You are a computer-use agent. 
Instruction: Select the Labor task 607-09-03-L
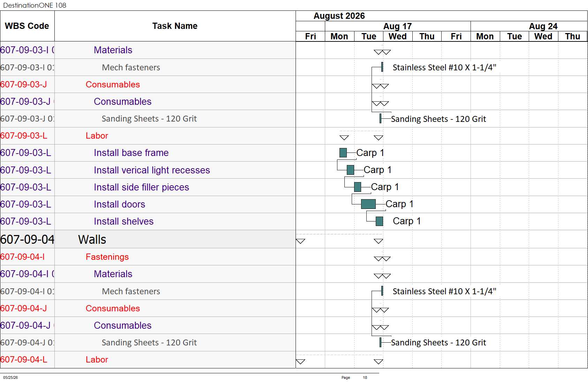97,136
